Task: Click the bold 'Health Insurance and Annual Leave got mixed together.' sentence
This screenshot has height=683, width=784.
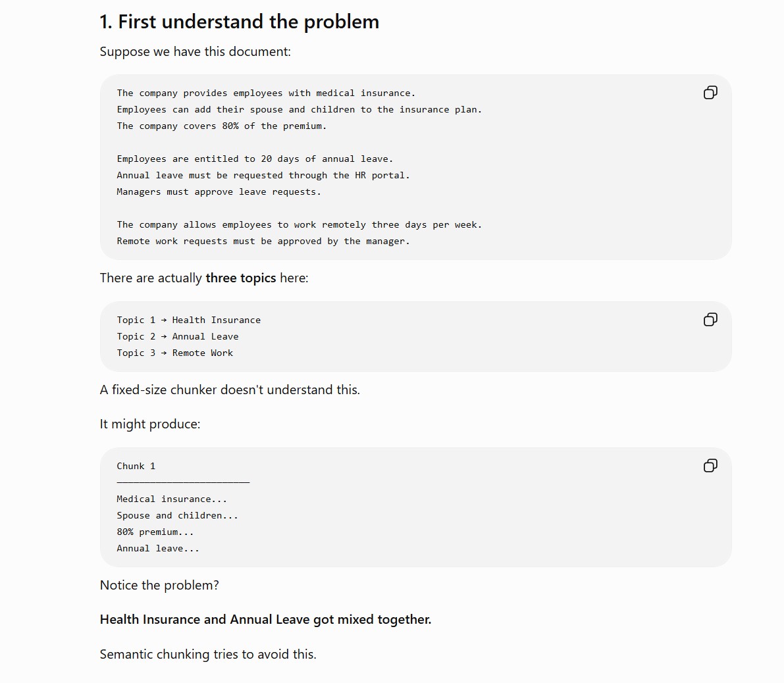Action: (265, 620)
